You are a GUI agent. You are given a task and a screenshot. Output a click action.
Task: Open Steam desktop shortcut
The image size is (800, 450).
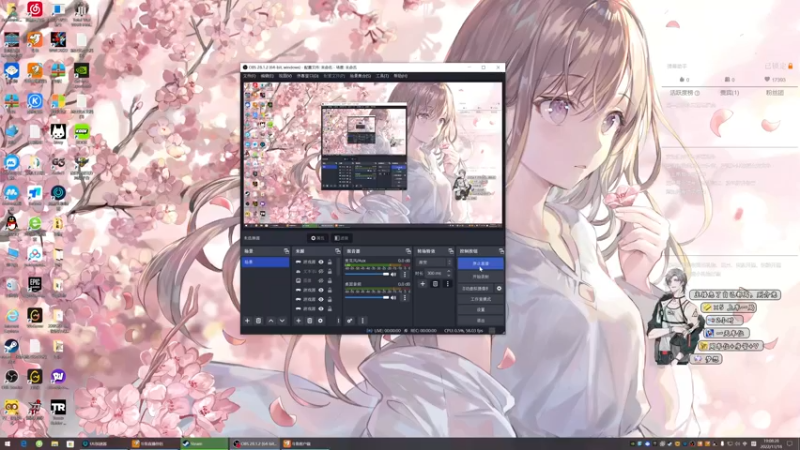point(11,349)
